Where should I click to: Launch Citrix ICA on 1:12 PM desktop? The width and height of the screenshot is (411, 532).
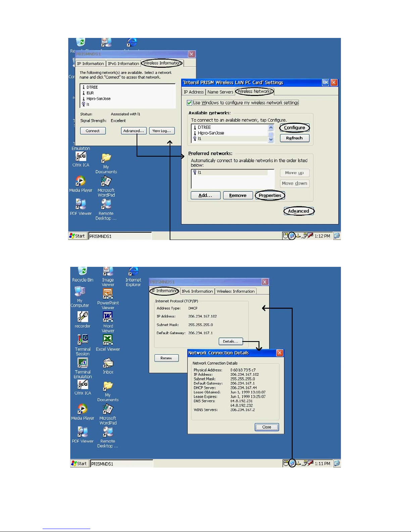coord(81,159)
